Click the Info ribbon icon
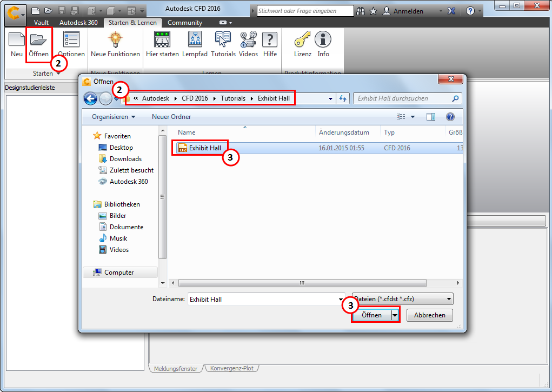This screenshot has height=392, width=552. 323,44
